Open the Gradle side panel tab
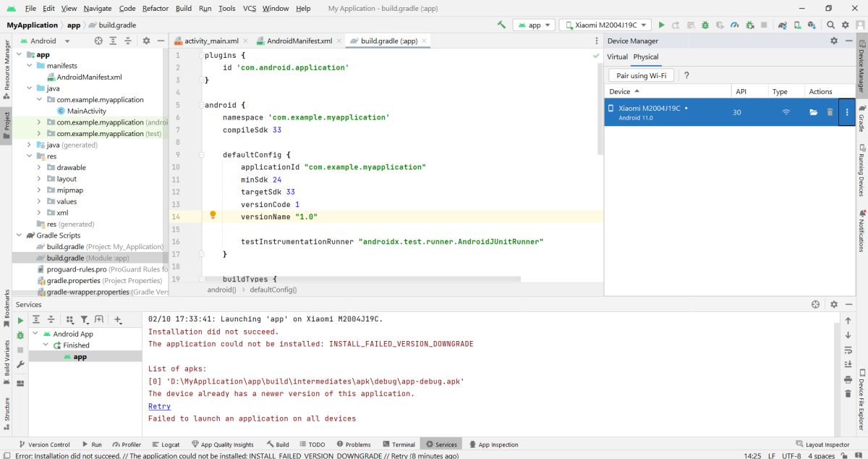 click(861, 119)
